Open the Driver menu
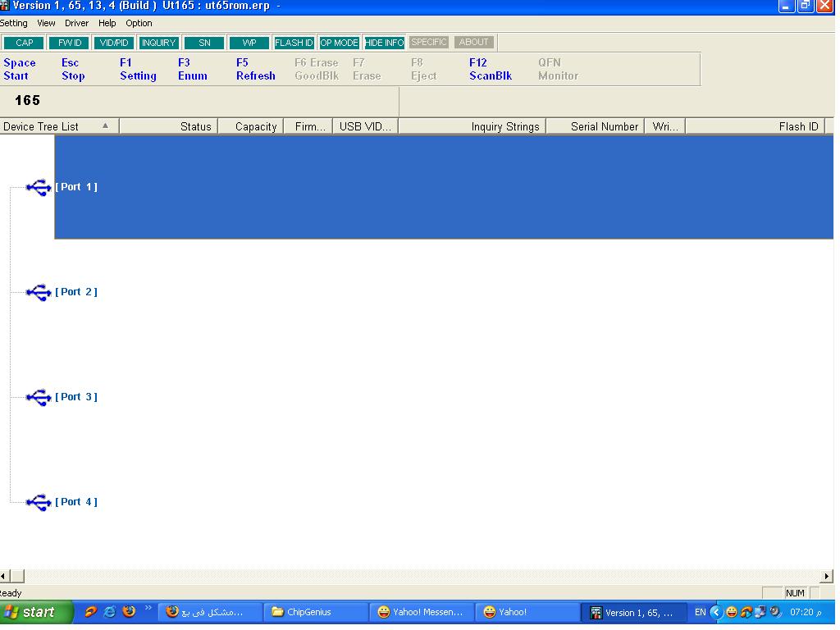Screen dimensions: 840x630 76,23
